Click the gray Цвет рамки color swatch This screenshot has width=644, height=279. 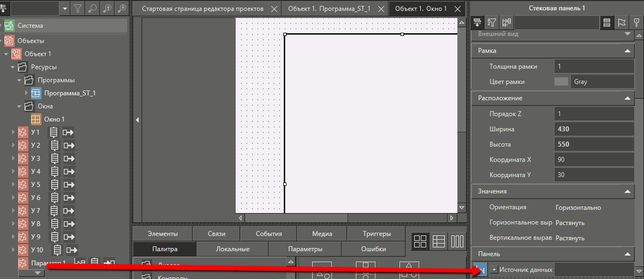pos(561,82)
